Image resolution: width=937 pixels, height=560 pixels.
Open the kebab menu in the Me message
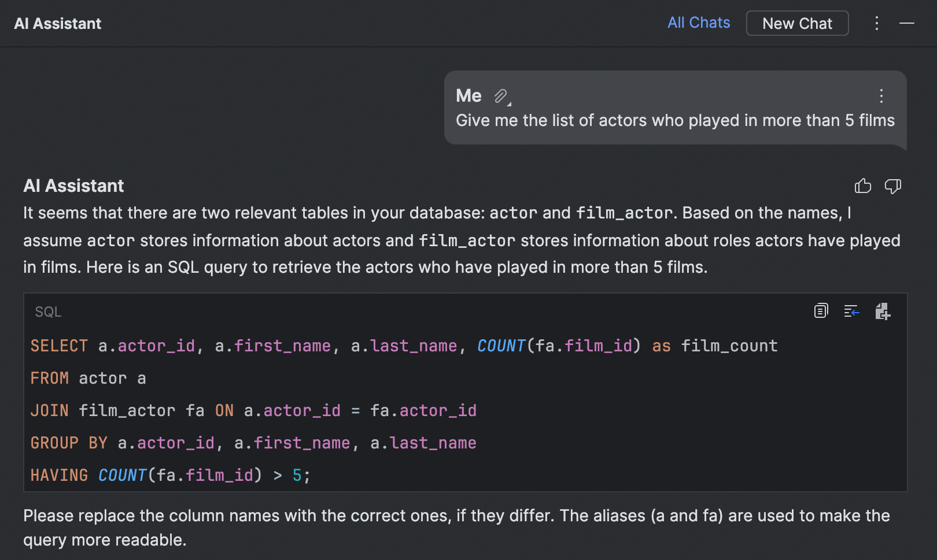[x=881, y=96]
